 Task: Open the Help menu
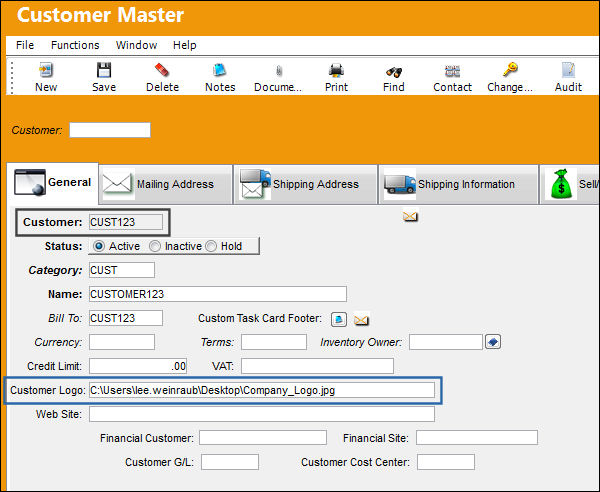(x=184, y=45)
